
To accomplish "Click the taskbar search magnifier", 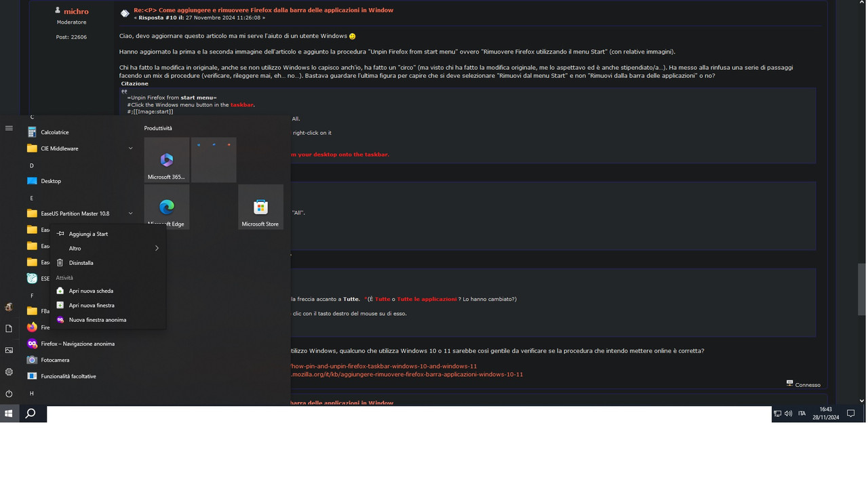I will click(x=31, y=413).
